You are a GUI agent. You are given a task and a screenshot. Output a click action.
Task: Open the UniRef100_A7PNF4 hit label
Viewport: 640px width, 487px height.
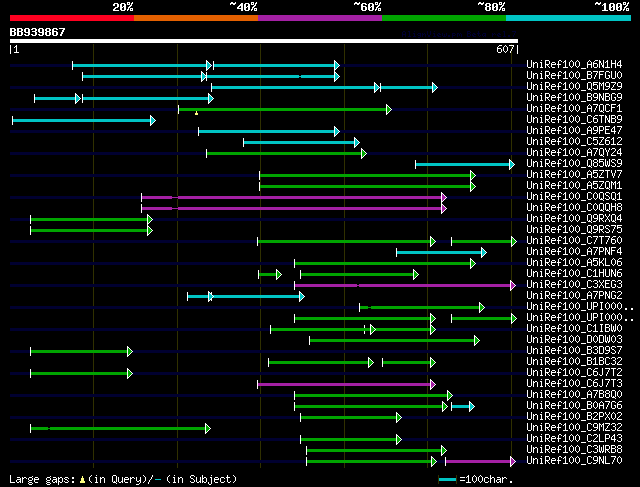[x=574, y=251]
